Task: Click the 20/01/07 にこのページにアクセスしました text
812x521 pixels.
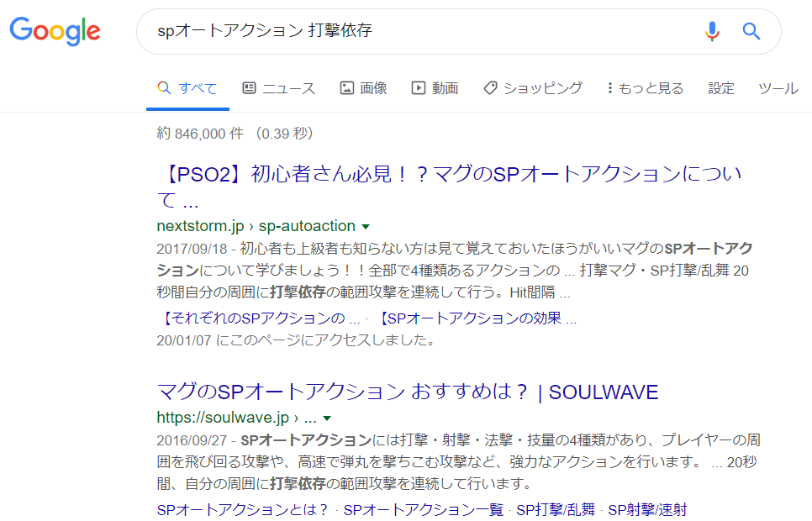Action: click(x=296, y=340)
